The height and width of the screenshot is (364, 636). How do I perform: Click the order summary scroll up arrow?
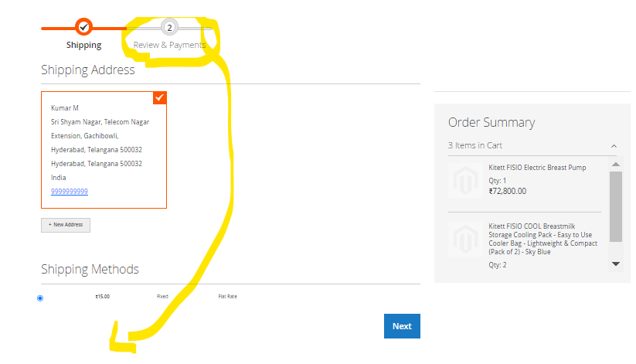(616, 165)
